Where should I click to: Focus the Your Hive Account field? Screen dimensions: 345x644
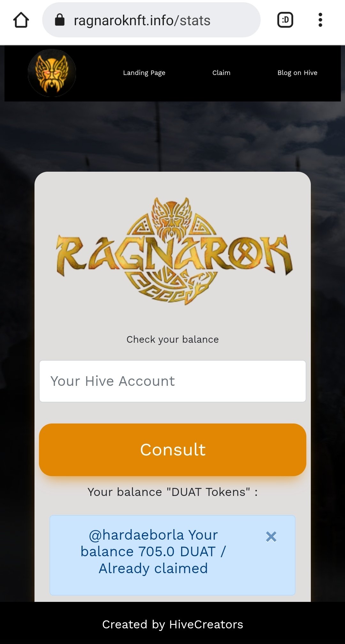[x=172, y=381]
